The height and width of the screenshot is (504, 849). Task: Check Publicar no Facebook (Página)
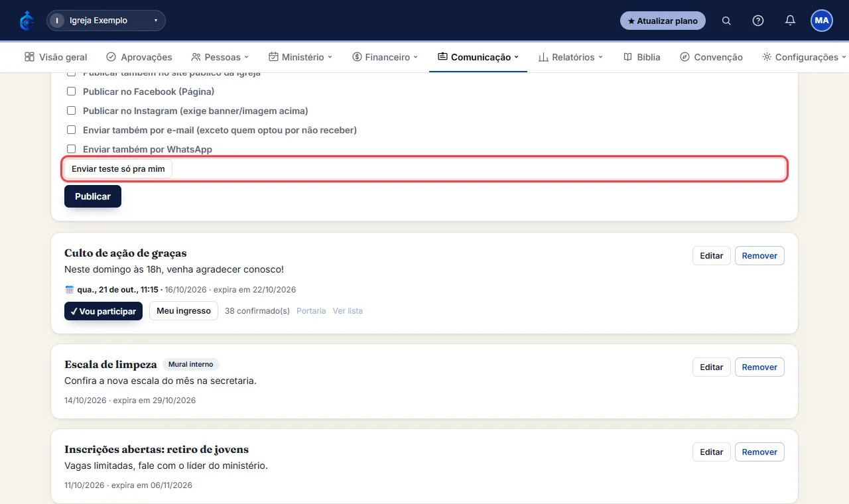coord(72,92)
